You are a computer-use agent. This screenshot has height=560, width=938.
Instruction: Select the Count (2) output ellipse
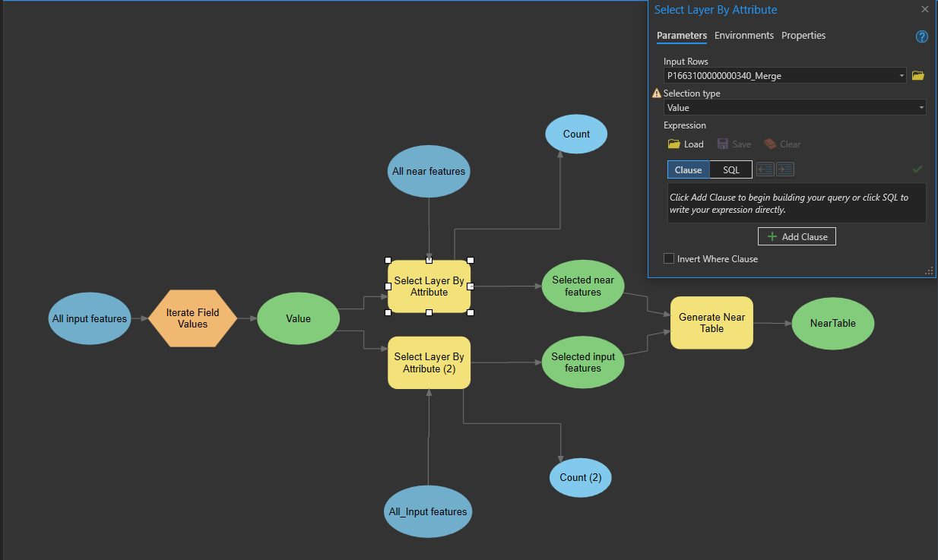coord(580,478)
